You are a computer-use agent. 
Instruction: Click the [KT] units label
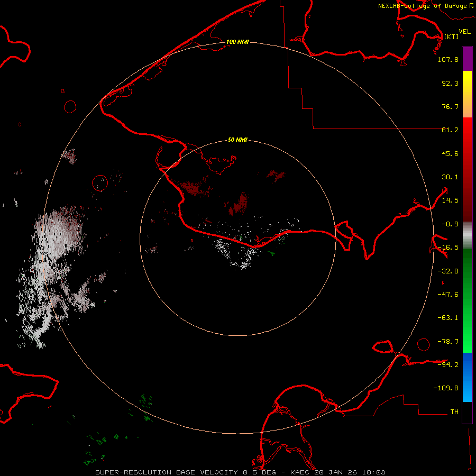(x=451, y=36)
